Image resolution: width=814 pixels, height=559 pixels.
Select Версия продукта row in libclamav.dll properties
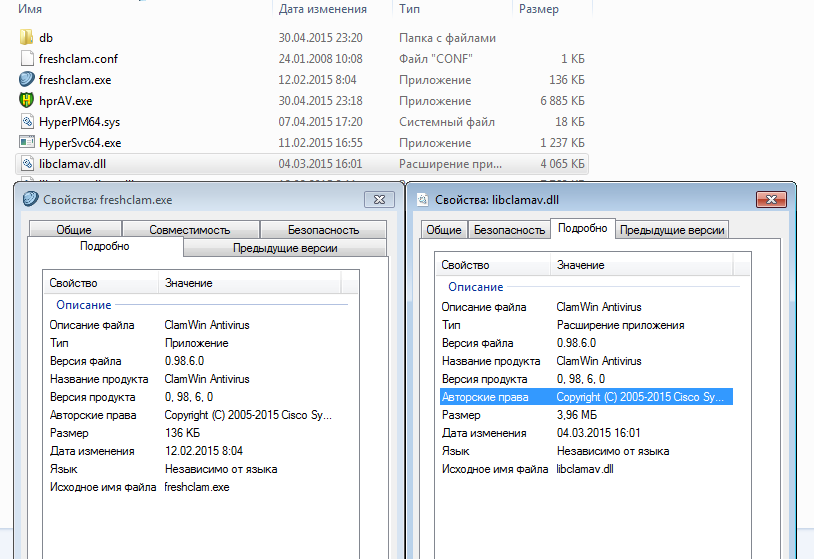point(586,379)
